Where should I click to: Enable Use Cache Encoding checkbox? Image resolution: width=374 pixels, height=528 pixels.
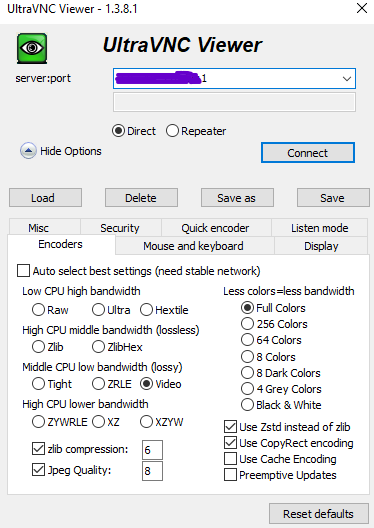[x=230, y=459]
